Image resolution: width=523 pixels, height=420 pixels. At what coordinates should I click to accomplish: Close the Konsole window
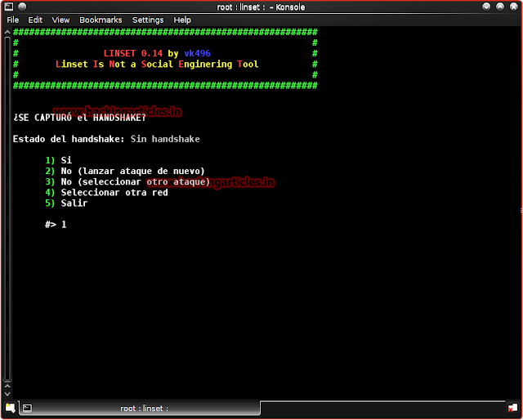tap(514, 7)
